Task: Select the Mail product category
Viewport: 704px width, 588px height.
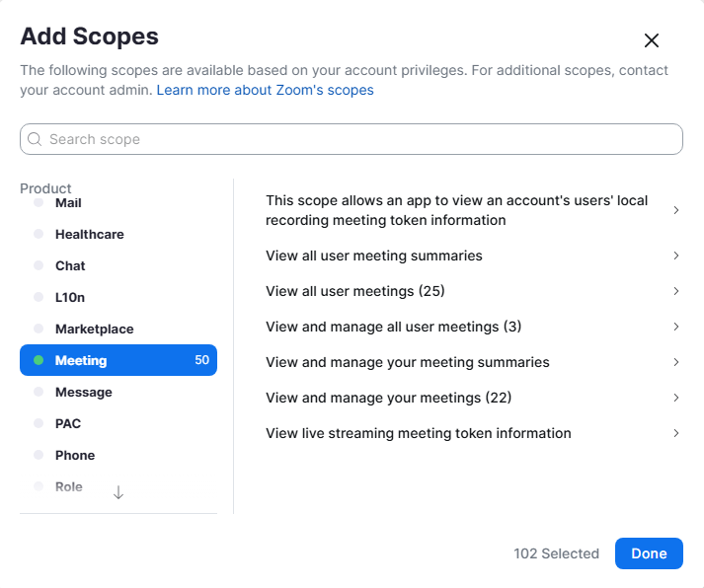Action: point(68,203)
